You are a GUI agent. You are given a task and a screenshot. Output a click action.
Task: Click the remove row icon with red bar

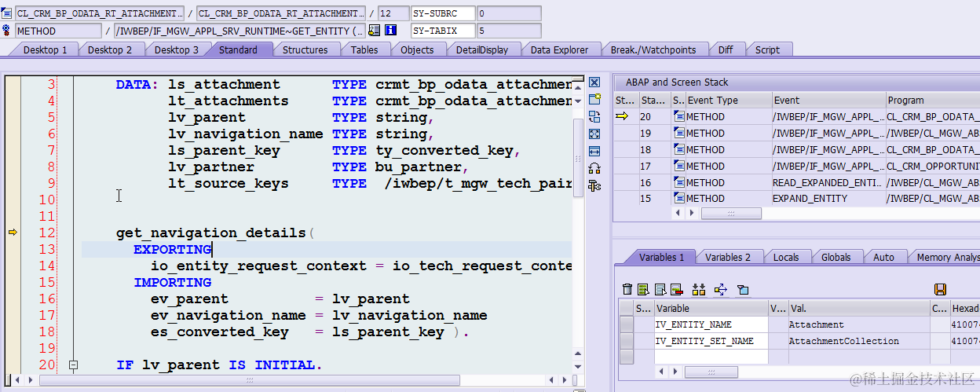pyautogui.click(x=676, y=289)
